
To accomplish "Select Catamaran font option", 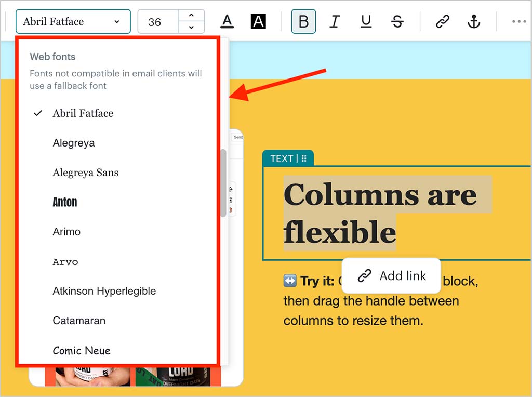I will click(x=117, y=321).
